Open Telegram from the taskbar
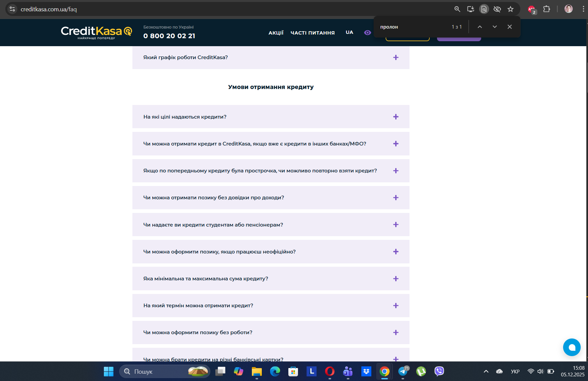The width and height of the screenshot is (588, 381). point(403,371)
